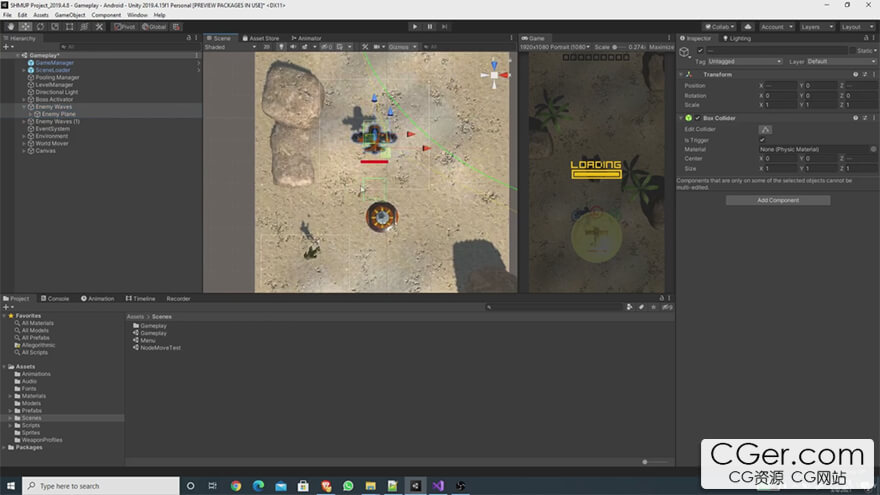The width and height of the screenshot is (880, 495).
Task: Select Scripts folder in Project panel
Action: [31, 425]
